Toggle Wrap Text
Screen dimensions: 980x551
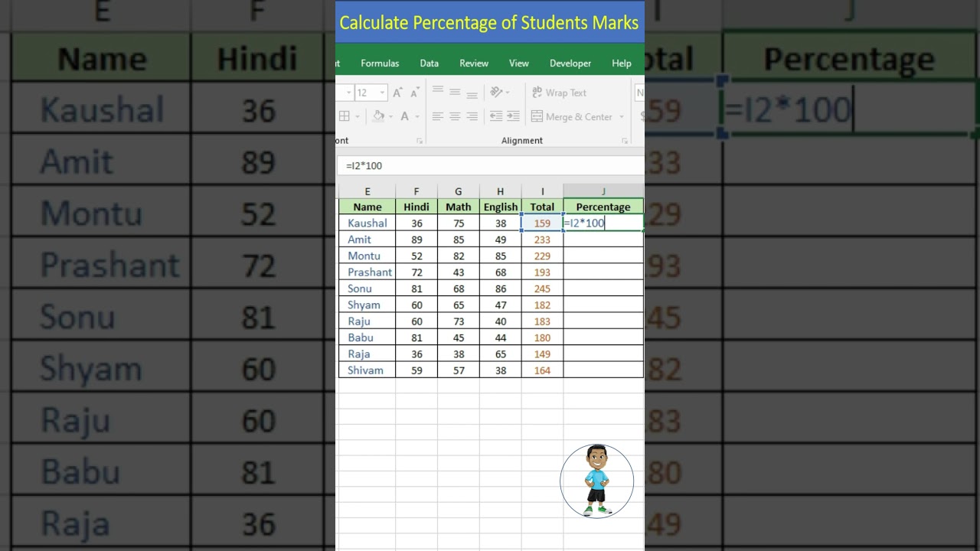click(559, 93)
